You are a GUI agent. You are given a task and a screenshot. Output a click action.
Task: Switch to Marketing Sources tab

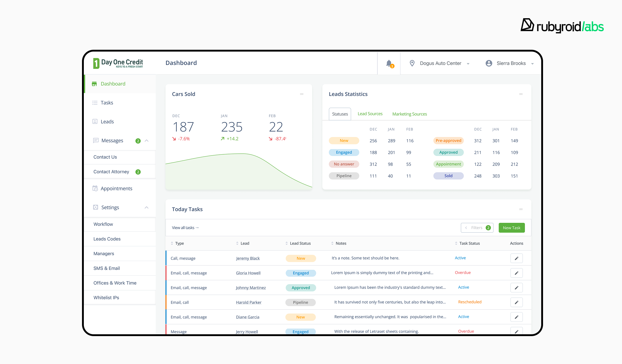tap(409, 114)
